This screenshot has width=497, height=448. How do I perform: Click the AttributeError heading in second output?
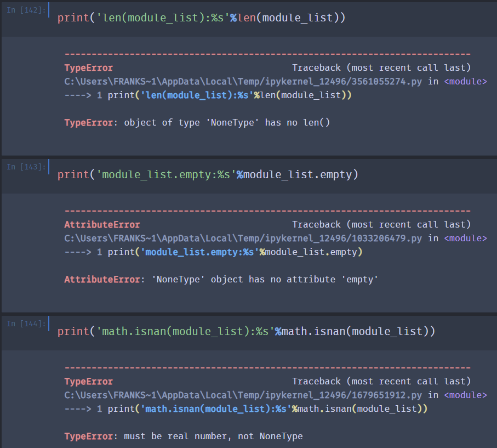coord(102,225)
